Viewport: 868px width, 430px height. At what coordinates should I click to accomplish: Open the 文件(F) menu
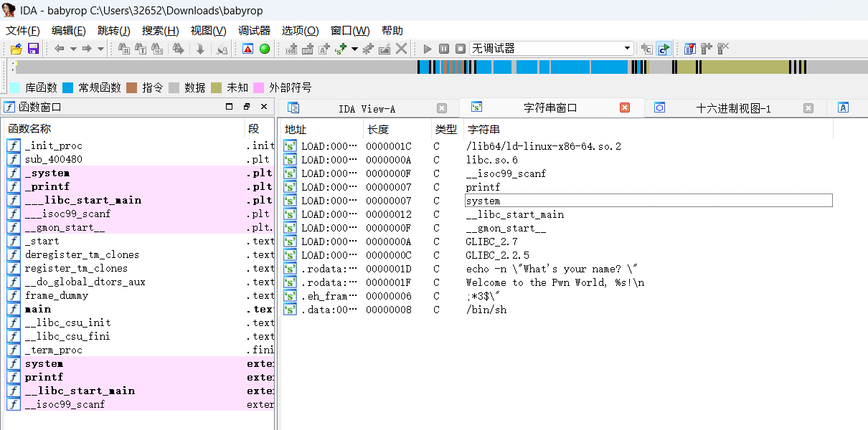(x=24, y=31)
